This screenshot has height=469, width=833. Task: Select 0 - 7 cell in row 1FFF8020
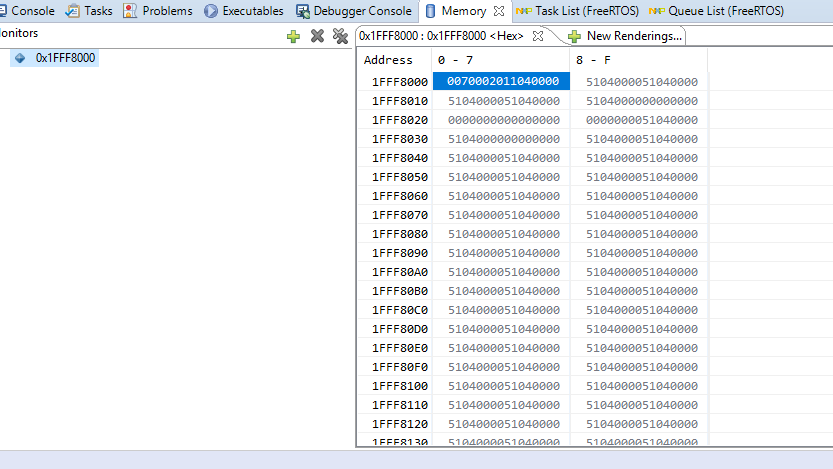503,120
